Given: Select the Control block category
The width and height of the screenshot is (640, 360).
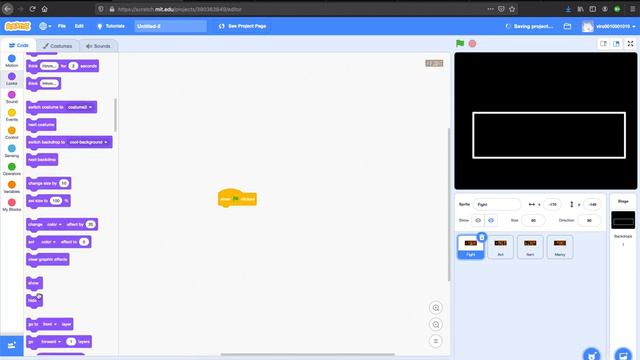Looking at the screenshot, I should (x=12, y=133).
